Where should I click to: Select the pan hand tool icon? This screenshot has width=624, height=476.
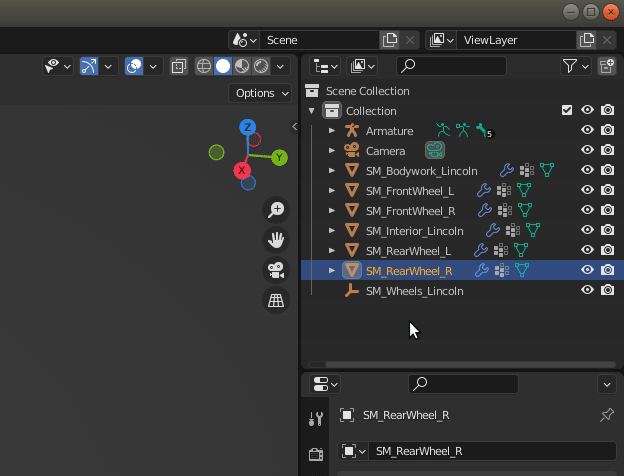click(x=275, y=240)
